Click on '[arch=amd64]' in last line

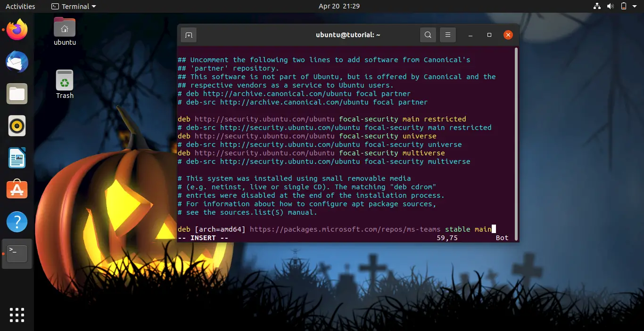[x=220, y=229]
